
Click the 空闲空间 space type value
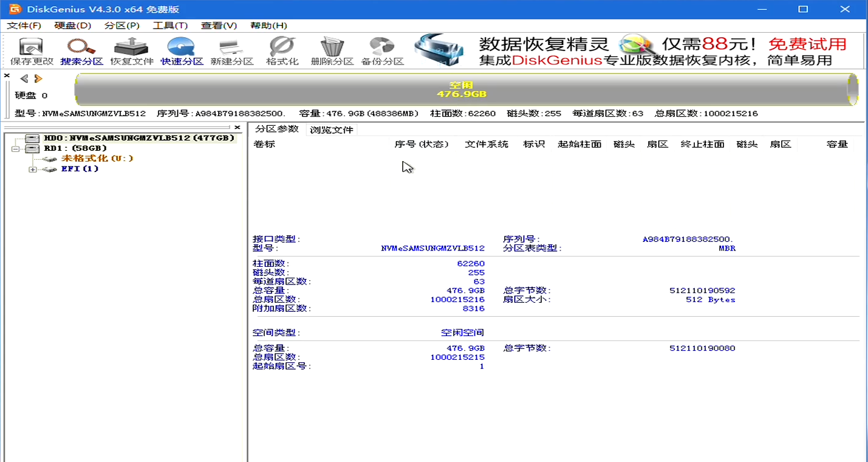(x=462, y=333)
